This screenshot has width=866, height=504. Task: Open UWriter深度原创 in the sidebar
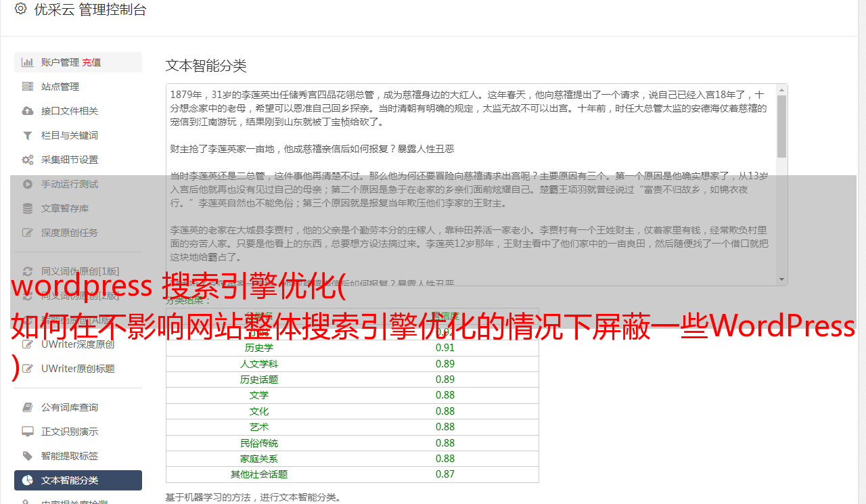click(x=78, y=344)
